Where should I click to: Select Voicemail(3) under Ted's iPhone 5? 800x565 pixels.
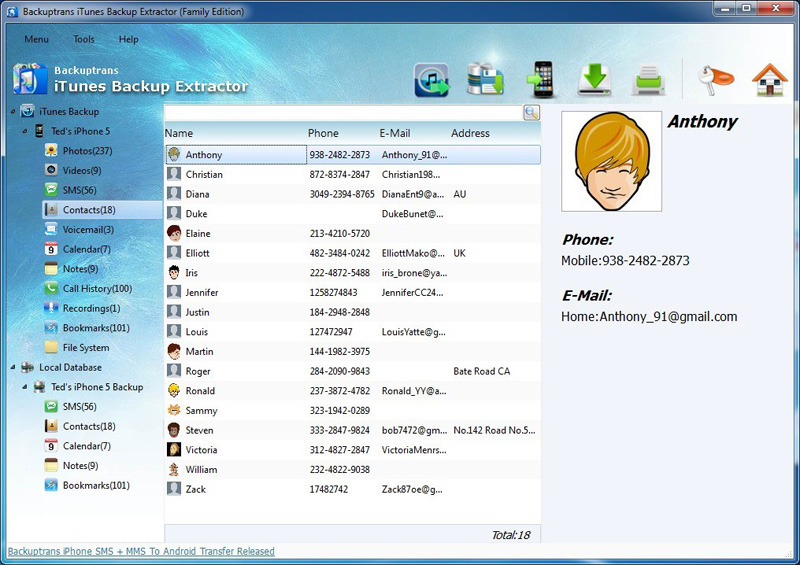point(88,229)
